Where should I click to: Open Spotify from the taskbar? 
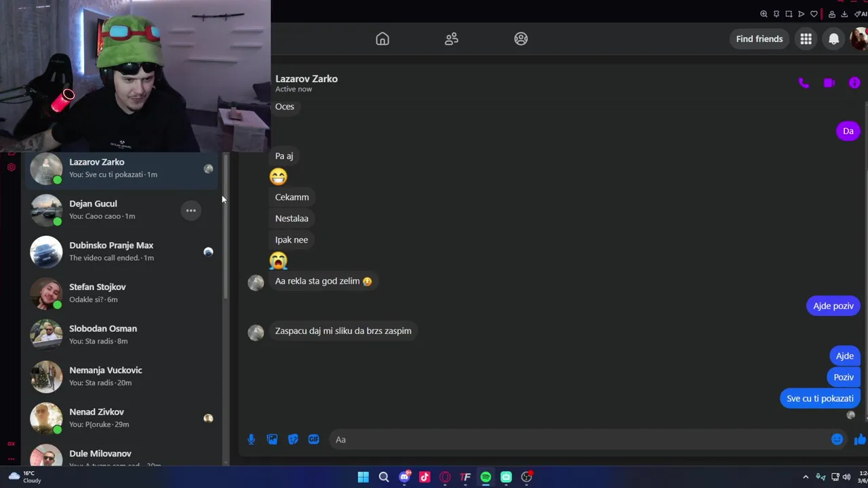click(x=486, y=477)
